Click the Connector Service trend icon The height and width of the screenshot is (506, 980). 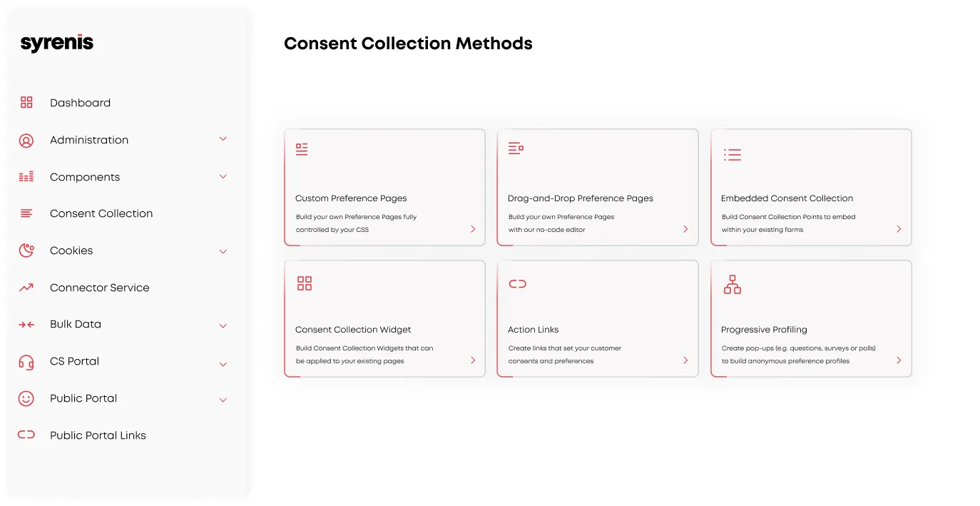click(26, 288)
